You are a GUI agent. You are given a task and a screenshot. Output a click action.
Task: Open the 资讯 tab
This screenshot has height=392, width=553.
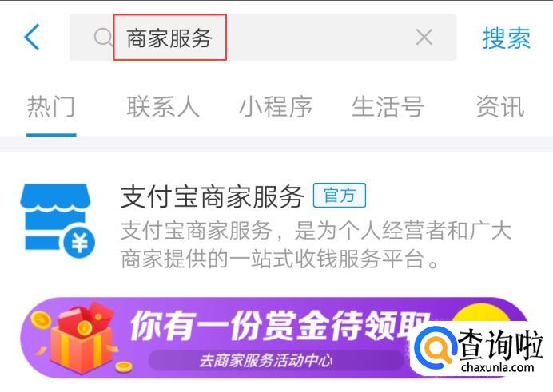[500, 106]
